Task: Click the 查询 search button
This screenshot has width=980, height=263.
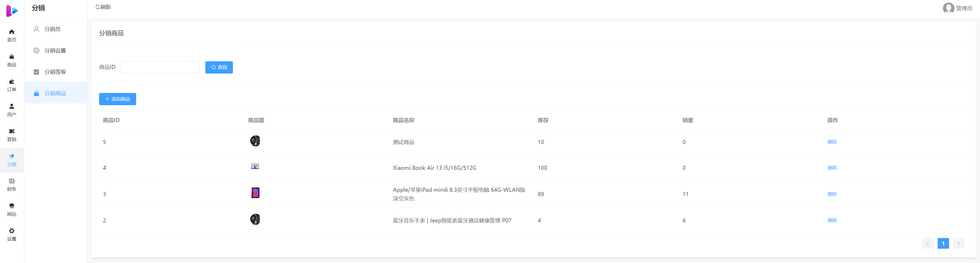Action: pyautogui.click(x=219, y=67)
